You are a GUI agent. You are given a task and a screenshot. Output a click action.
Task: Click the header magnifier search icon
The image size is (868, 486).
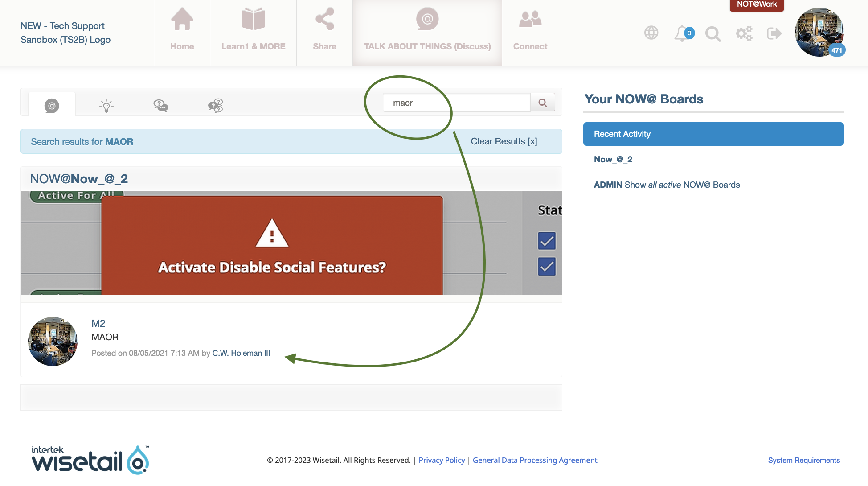[712, 33]
